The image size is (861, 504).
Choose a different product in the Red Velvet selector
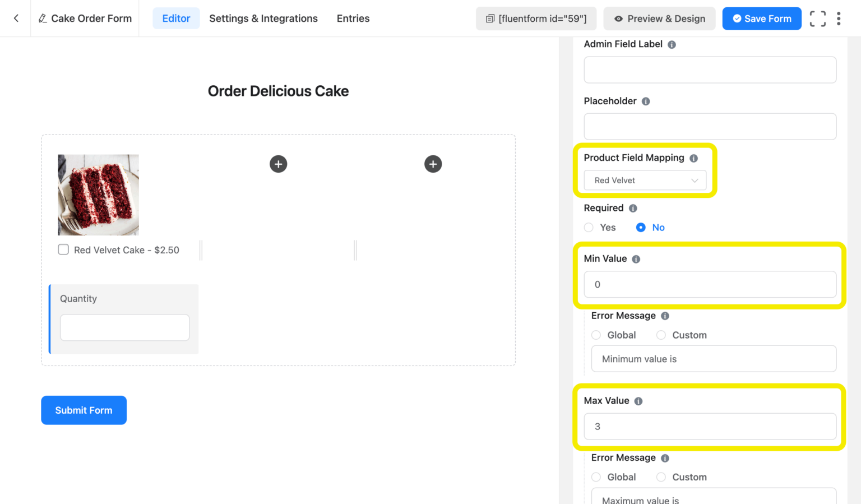pyautogui.click(x=645, y=180)
